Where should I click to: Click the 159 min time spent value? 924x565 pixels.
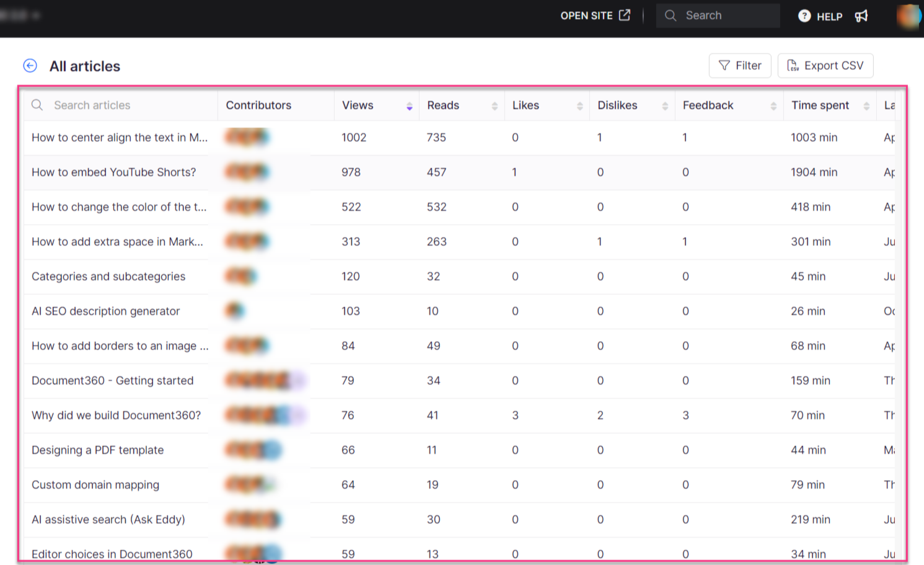pyautogui.click(x=811, y=380)
